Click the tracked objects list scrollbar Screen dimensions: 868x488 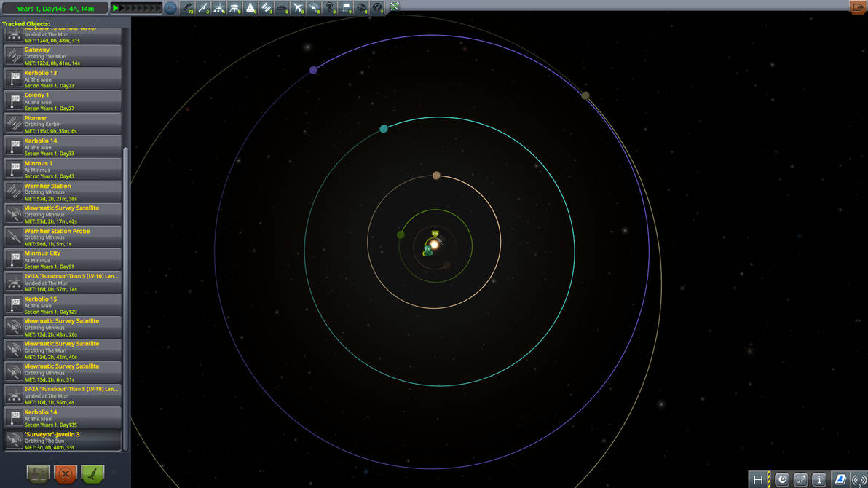point(126,299)
